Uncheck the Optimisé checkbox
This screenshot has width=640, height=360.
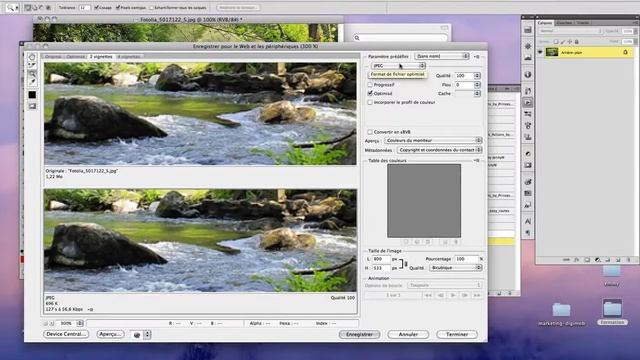(370, 93)
